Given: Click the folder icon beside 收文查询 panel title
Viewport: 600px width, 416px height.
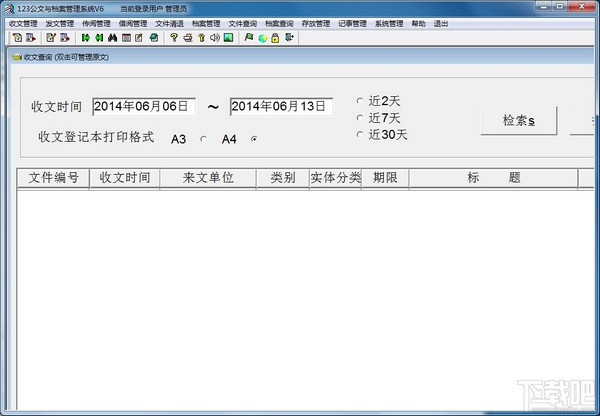Looking at the screenshot, I should coord(16,57).
